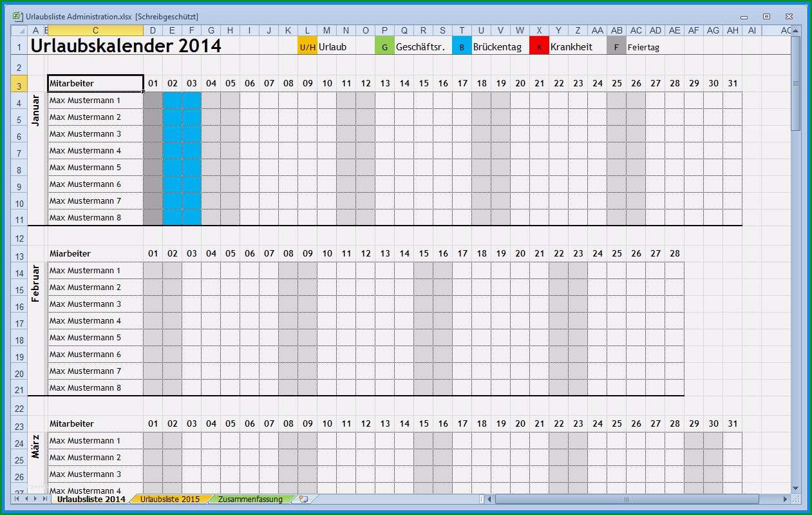Grab the horizontal scrollbar thumb
The height and width of the screenshot is (515, 812).
coord(628,499)
